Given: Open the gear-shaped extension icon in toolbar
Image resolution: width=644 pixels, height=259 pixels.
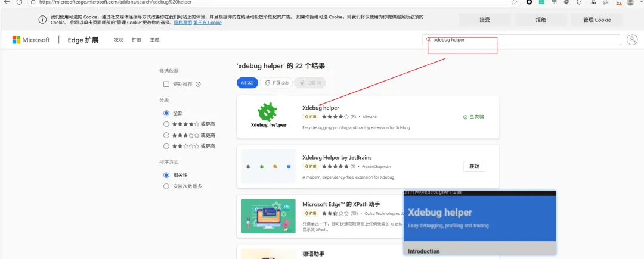Looking at the screenshot, I should pyautogui.click(x=566, y=2).
